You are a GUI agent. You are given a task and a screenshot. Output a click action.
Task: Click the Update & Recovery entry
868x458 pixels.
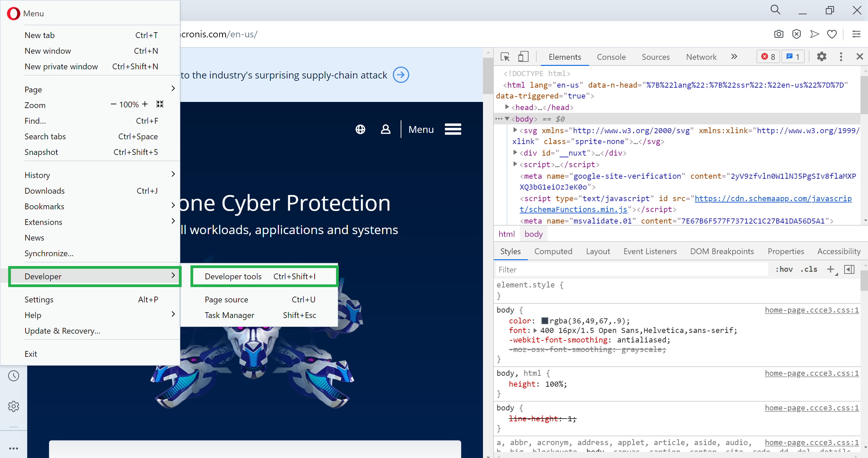click(91, 331)
